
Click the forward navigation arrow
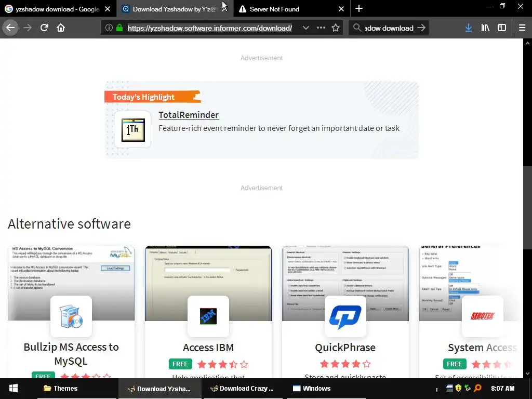click(28, 28)
